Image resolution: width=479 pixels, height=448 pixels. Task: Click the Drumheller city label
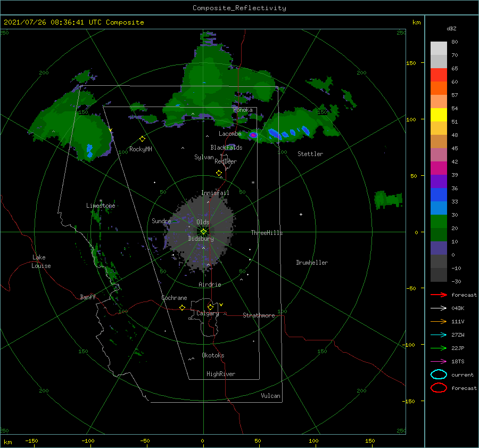coord(312,263)
